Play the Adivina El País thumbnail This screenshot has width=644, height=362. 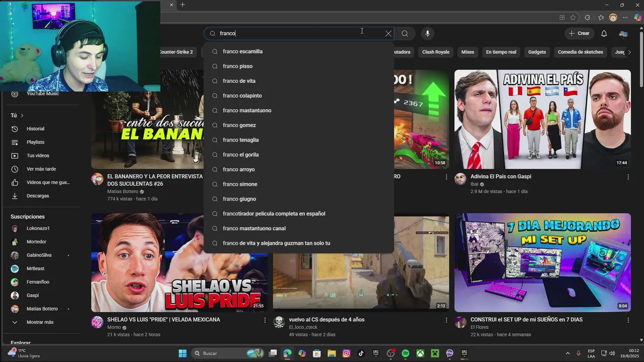(x=542, y=119)
